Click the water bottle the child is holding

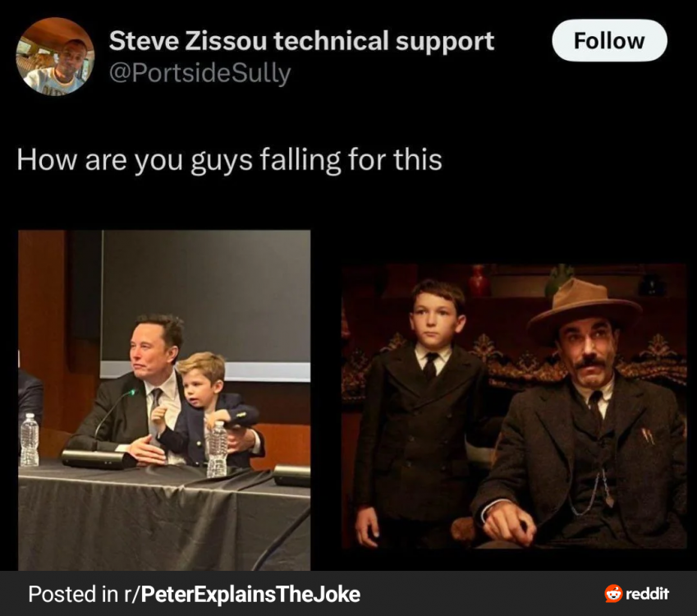pyautogui.click(x=218, y=448)
